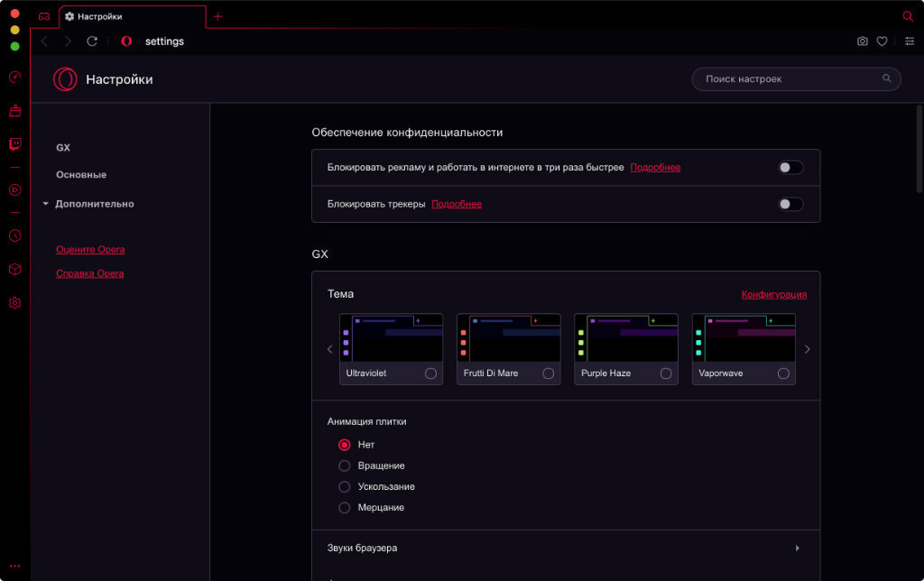Screen dimensions: 924x581
Task: Select 'Нет' tile animation option
Action: (x=344, y=444)
